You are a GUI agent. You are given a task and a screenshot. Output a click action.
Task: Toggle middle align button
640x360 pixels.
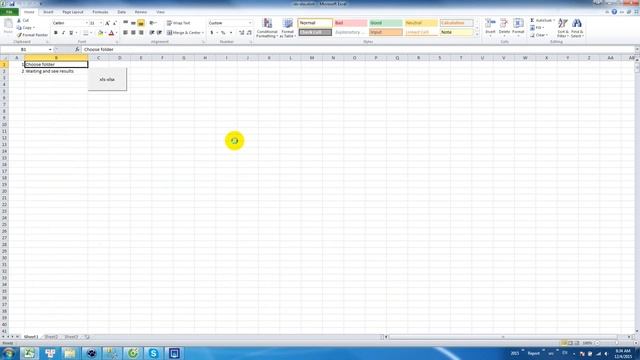(133, 23)
